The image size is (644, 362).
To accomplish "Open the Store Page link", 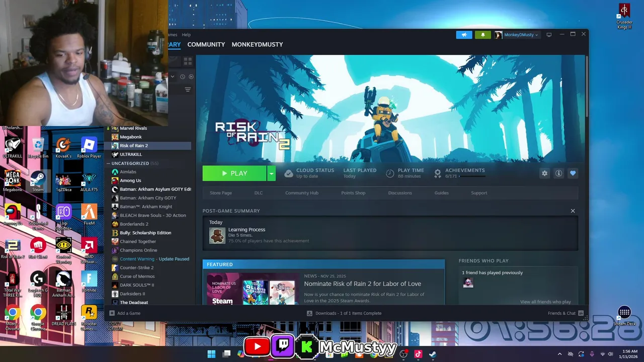I will point(220,193).
